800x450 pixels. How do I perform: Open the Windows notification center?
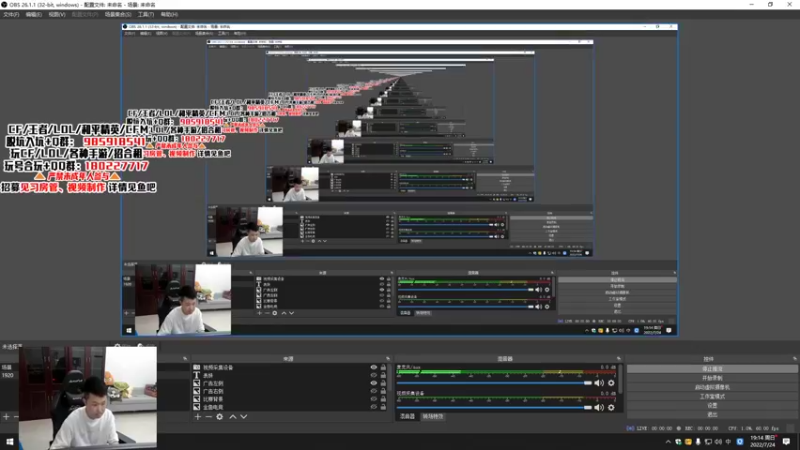[786, 441]
